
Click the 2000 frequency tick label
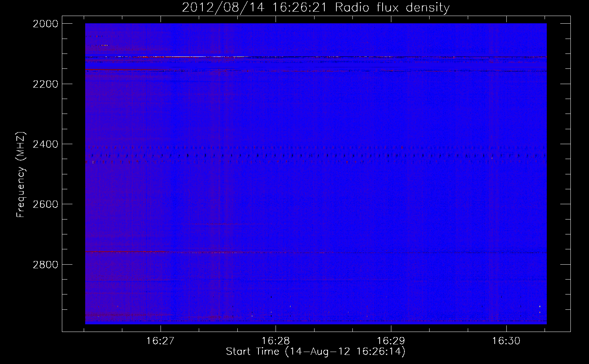click(x=46, y=24)
